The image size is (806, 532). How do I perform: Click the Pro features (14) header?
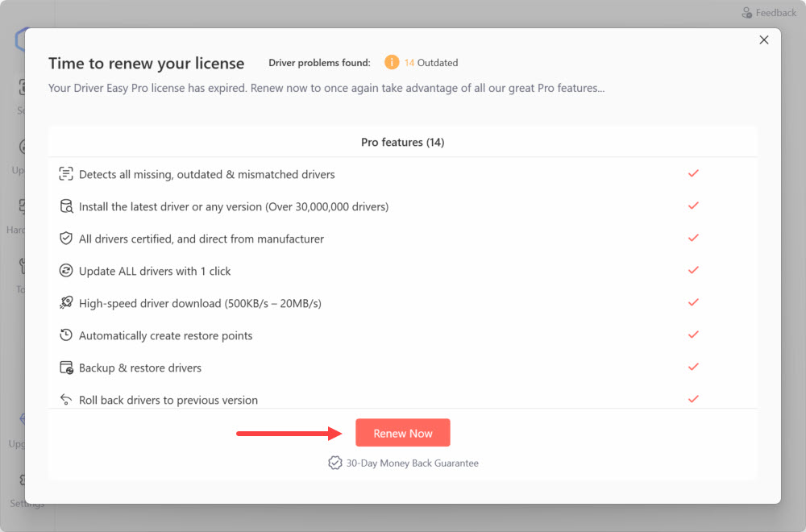(402, 142)
